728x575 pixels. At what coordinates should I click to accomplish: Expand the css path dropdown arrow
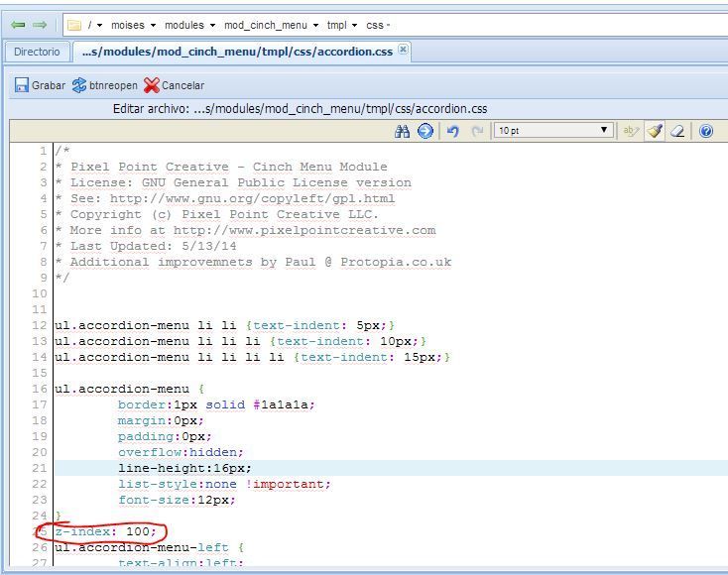point(388,26)
